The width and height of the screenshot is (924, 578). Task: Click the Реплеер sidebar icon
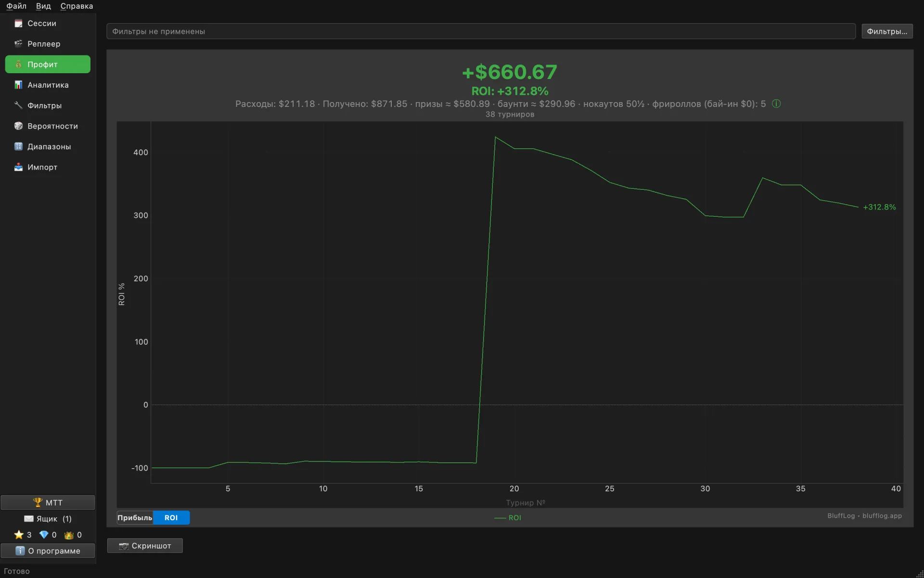18,44
